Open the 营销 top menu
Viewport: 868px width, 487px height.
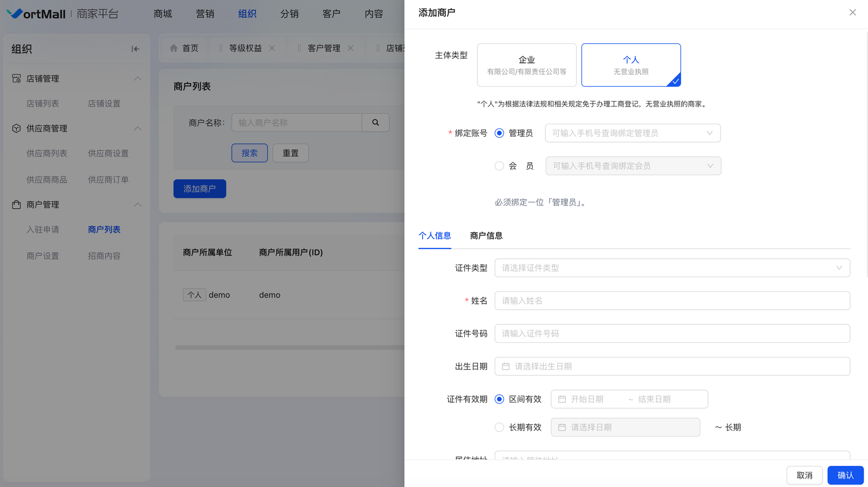click(x=205, y=14)
